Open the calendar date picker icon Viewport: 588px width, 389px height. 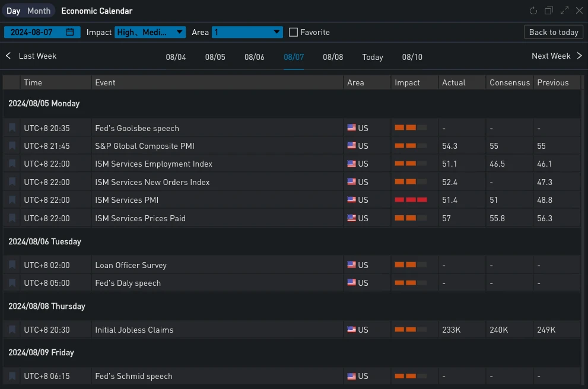click(70, 32)
